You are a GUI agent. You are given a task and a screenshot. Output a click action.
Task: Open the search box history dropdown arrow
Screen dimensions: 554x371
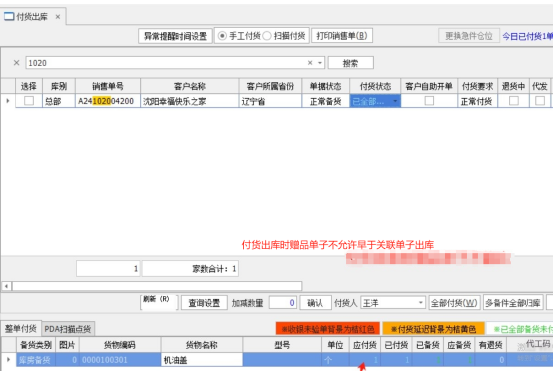click(x=320, y=63)
